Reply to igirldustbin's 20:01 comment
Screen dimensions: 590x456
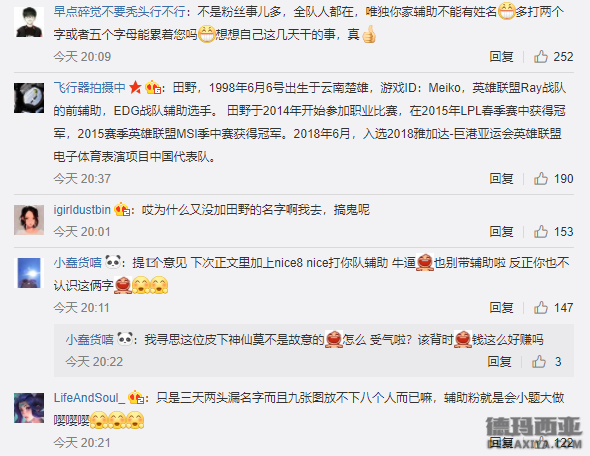501,231
